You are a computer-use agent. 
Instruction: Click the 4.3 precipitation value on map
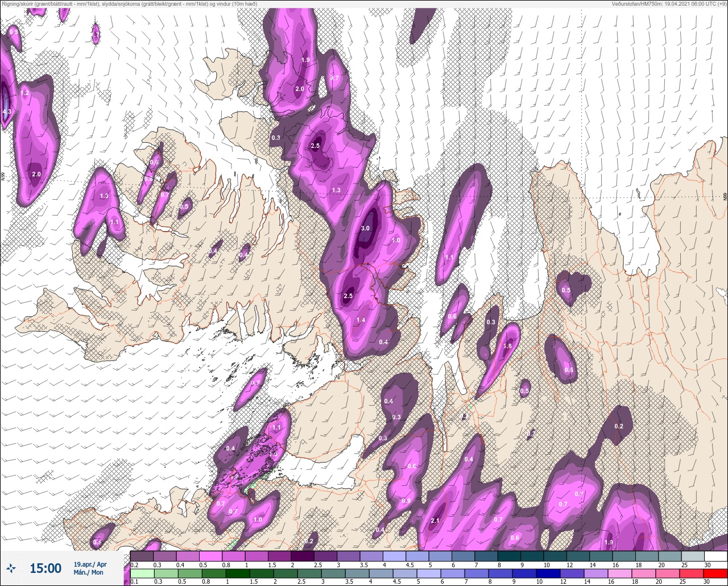(6, 112)
